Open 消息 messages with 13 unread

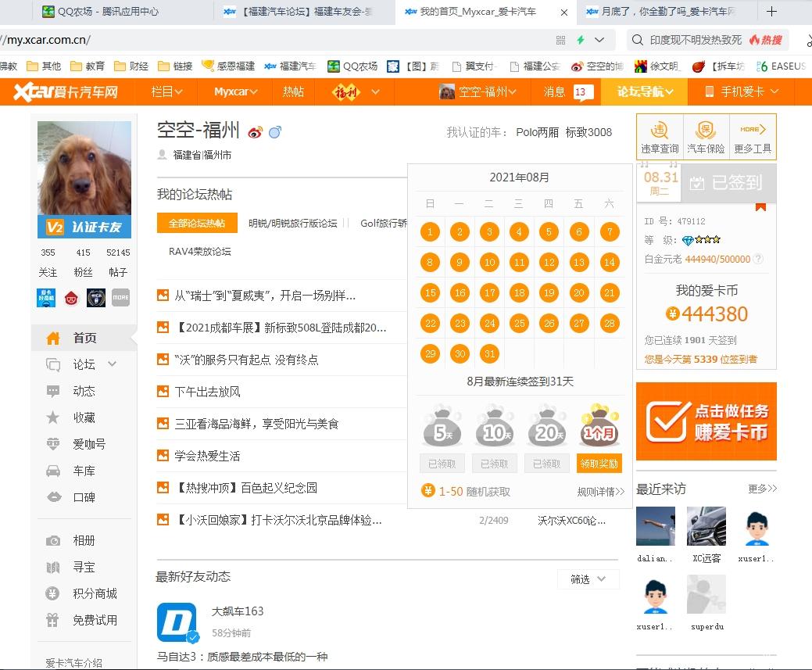[568, 91]
